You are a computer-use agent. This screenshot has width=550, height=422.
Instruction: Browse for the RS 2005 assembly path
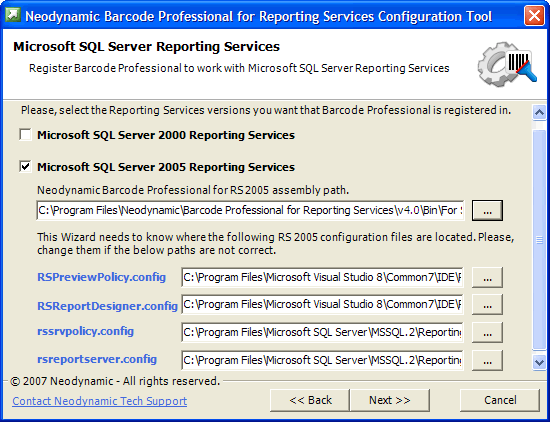point(487,210)
